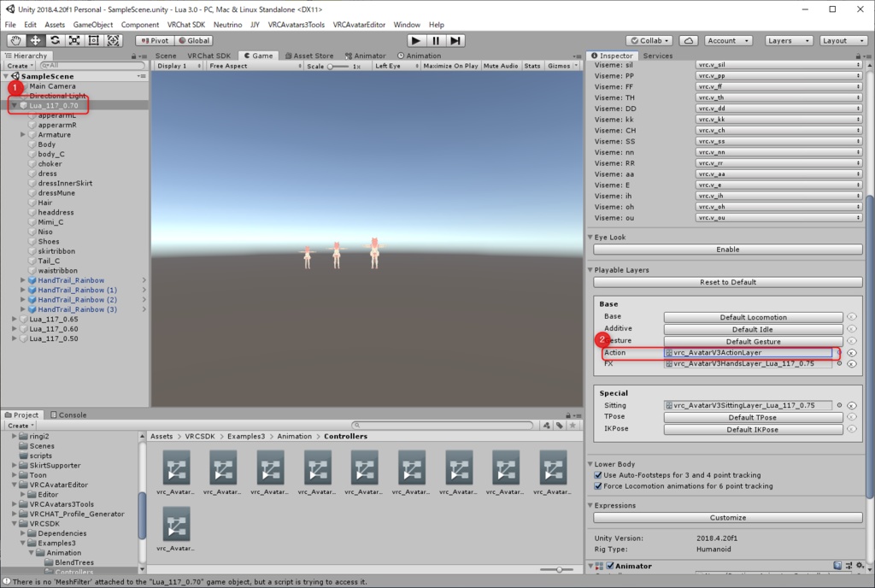Click Reset to Default button
Image resolution: width=875 pixels, height=588 pixels.
pyautogui.click(x=728, y=282)
